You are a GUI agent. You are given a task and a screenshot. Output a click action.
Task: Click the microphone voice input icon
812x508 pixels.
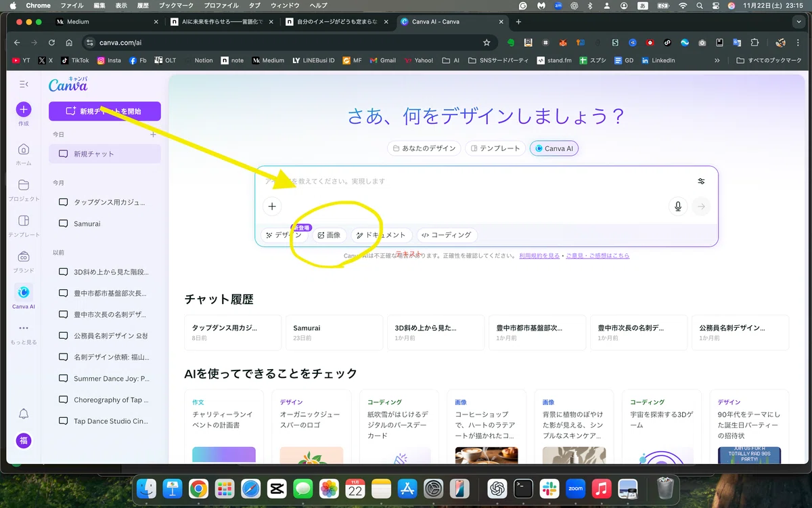[677, 207]
